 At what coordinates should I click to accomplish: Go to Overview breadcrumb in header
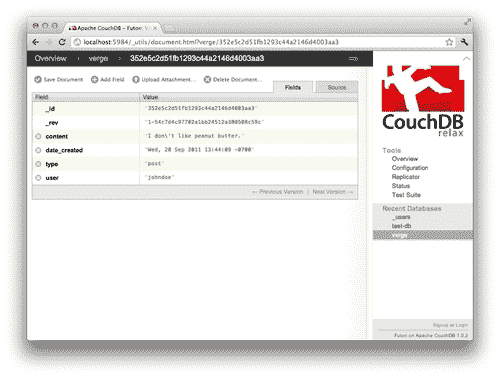click(51, 58)
